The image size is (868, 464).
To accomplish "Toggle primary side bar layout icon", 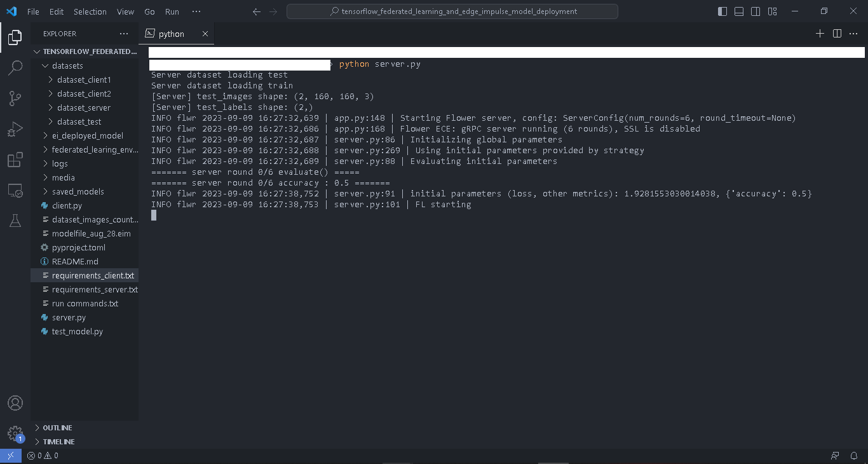I will click(x=722, y=11).
